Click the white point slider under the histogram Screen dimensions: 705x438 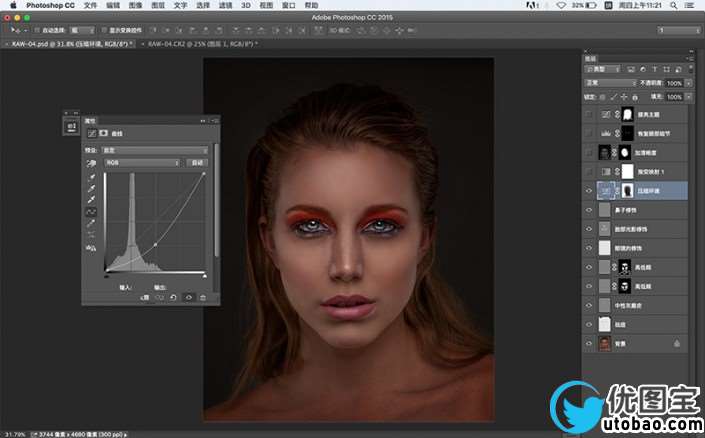click(x=204, y=276)
